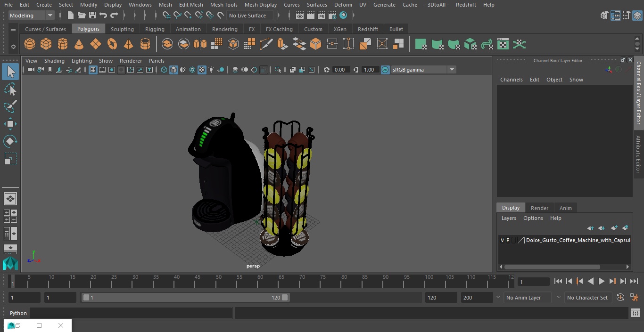Click the gamma value field 1.00
This screenshot has height=332, width=644.
click(x=369, y=70)
